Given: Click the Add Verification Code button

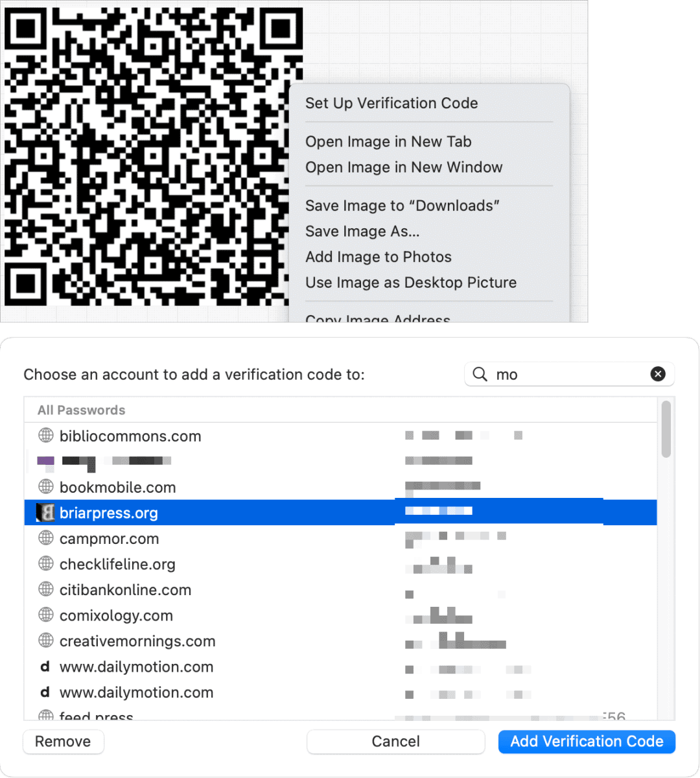Looking at the screenshot, I should click(x=587, y=742).
